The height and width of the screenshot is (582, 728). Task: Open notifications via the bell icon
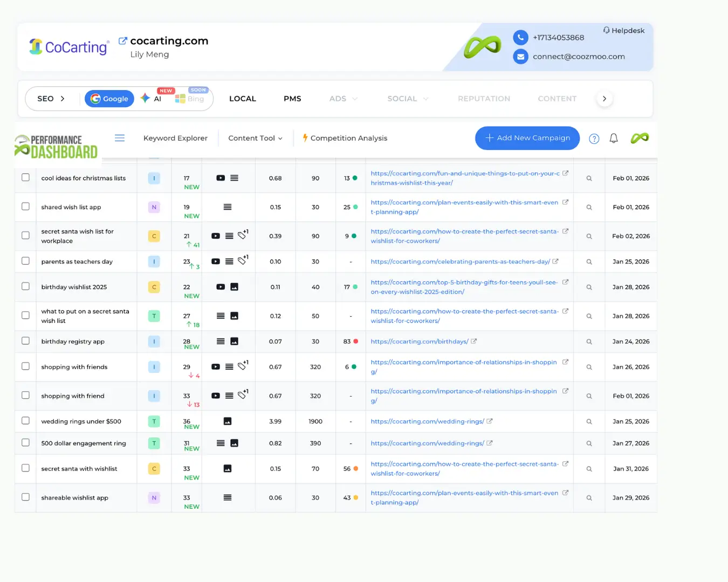(613, 138)
